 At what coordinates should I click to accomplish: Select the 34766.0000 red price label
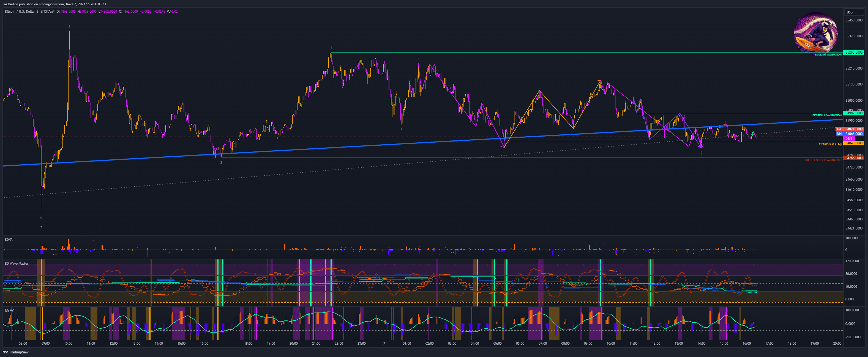click(854, 158)
